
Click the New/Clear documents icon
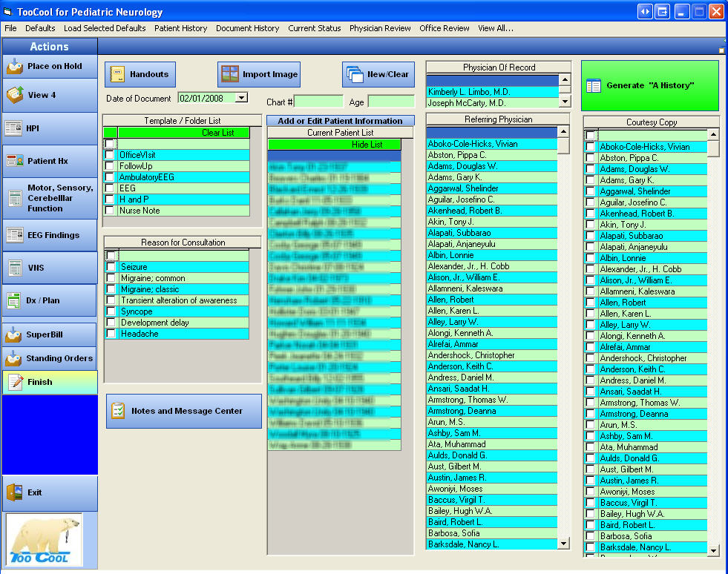[355, 74]
